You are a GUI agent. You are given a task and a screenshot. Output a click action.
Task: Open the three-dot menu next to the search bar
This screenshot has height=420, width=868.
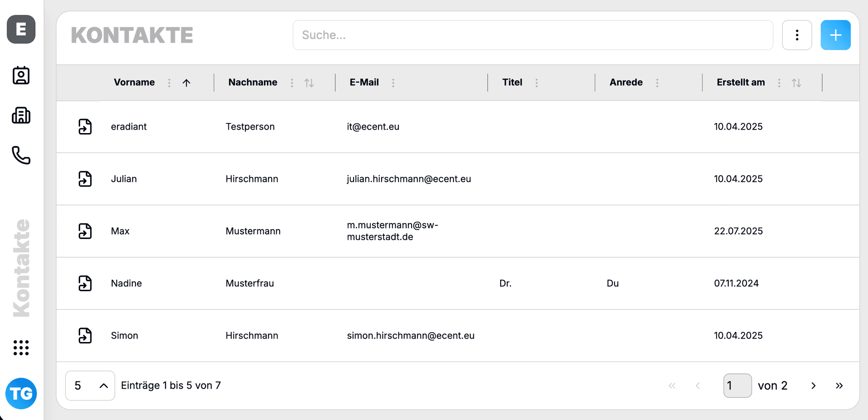pyautogui.click(x=797, y=35)
